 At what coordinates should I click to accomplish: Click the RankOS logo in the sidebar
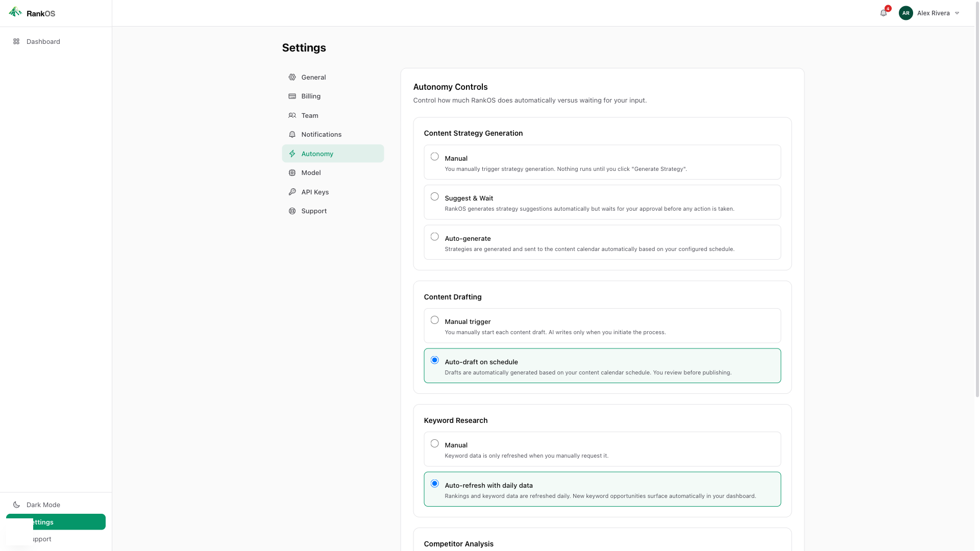[33, 13]
